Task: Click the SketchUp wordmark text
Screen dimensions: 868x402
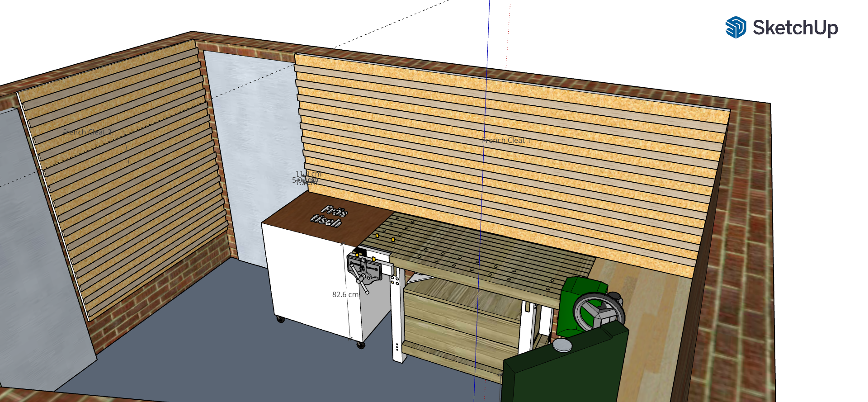Action: 795,28
